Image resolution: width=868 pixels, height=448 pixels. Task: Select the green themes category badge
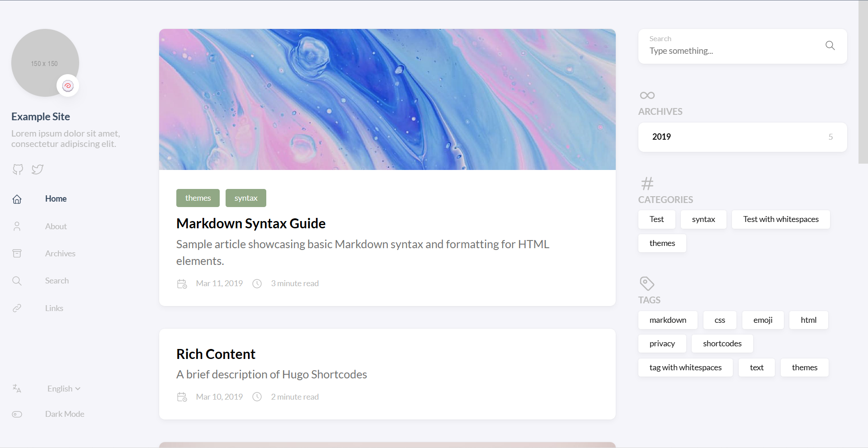[198, 198]
